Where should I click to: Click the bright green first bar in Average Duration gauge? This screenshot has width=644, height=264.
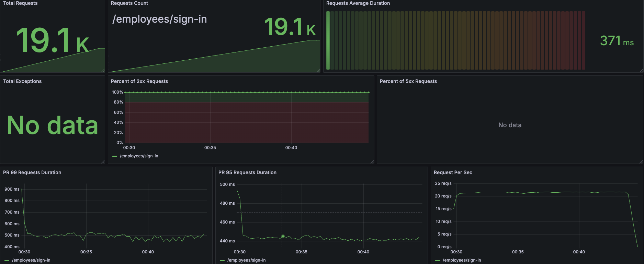pyautogui.click(x=328, y=40)
